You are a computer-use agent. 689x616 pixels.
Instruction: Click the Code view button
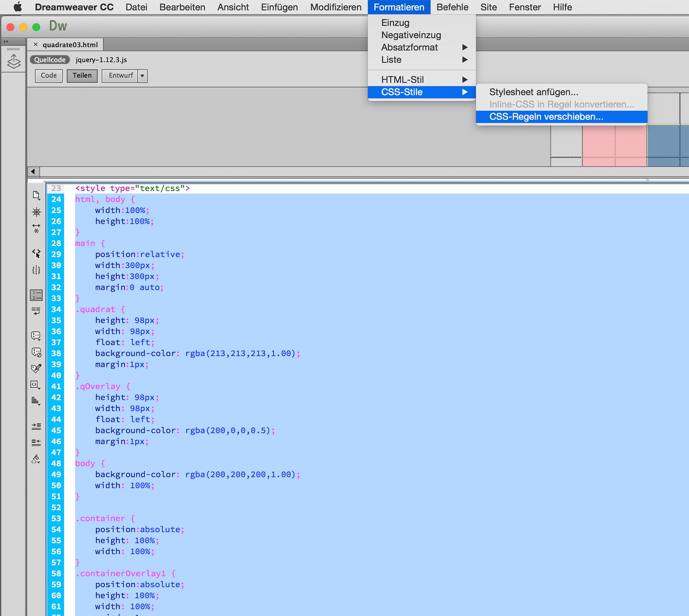coord(49,76)
